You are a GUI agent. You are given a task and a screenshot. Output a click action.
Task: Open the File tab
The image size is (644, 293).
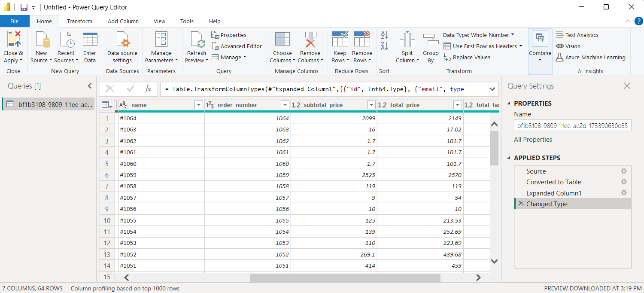[15, 21]
